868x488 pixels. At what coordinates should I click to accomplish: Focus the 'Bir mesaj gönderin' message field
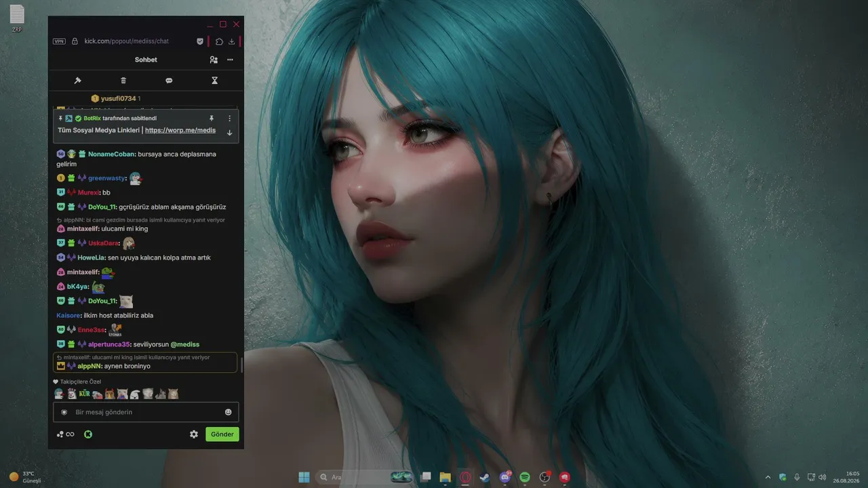coord(146,412)
